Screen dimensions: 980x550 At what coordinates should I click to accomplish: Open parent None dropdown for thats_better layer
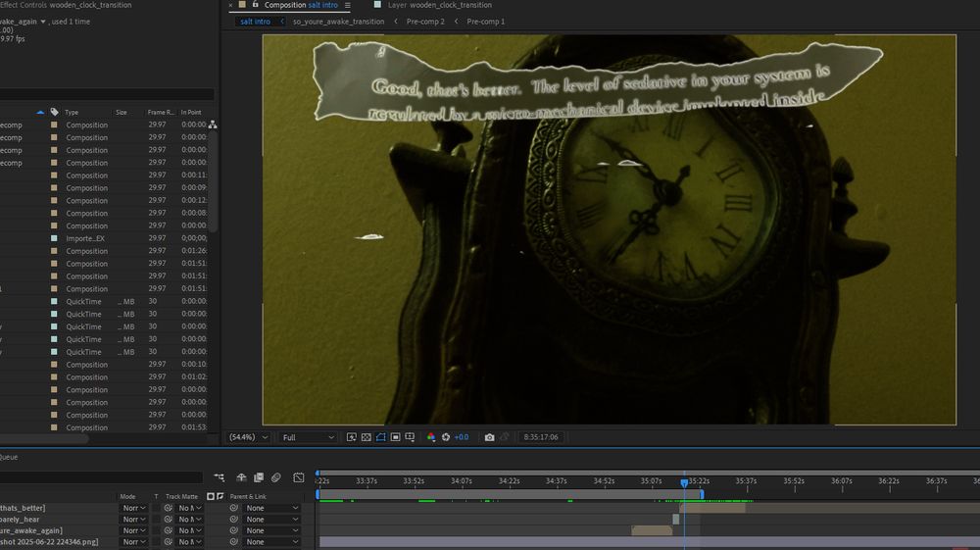point(271,508)
